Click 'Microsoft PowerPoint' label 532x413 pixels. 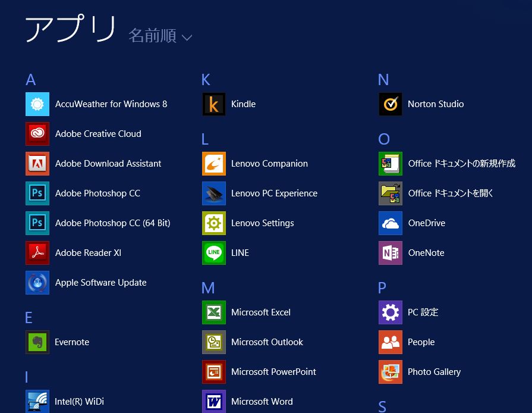click(273, 372)
